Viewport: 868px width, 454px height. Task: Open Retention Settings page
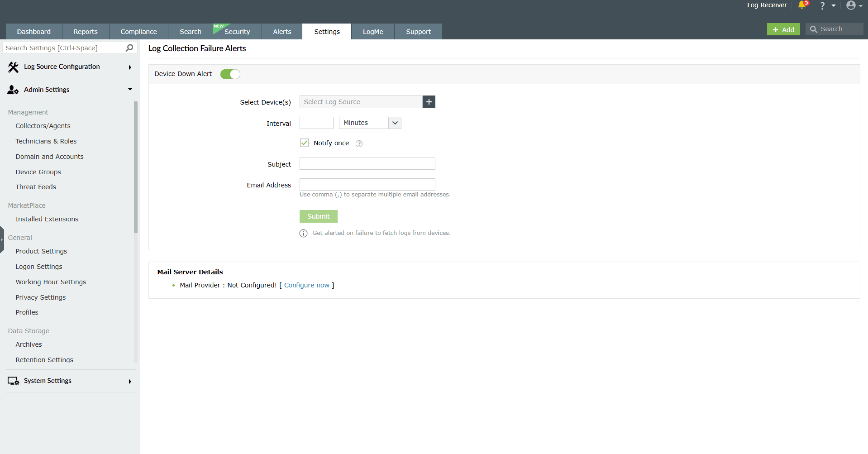[44, 360]
